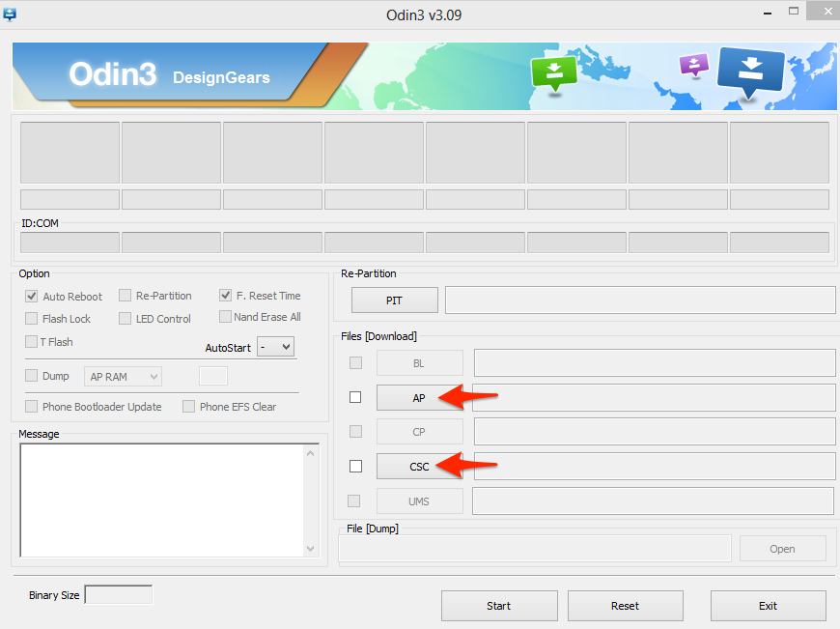Image resolution: width=840 pixels, height=629 pixels.
Task: Click the Reset button
Action: [625, 606]
